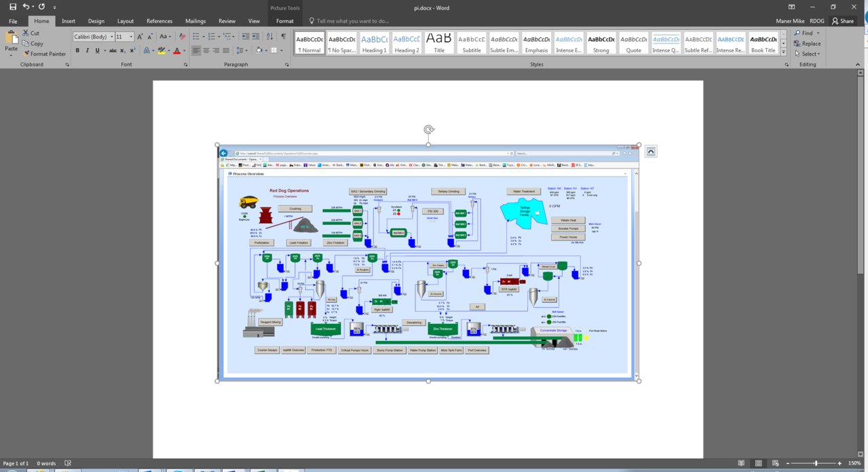
Task: Click the Bullets list icon
Action: (195, 37)
